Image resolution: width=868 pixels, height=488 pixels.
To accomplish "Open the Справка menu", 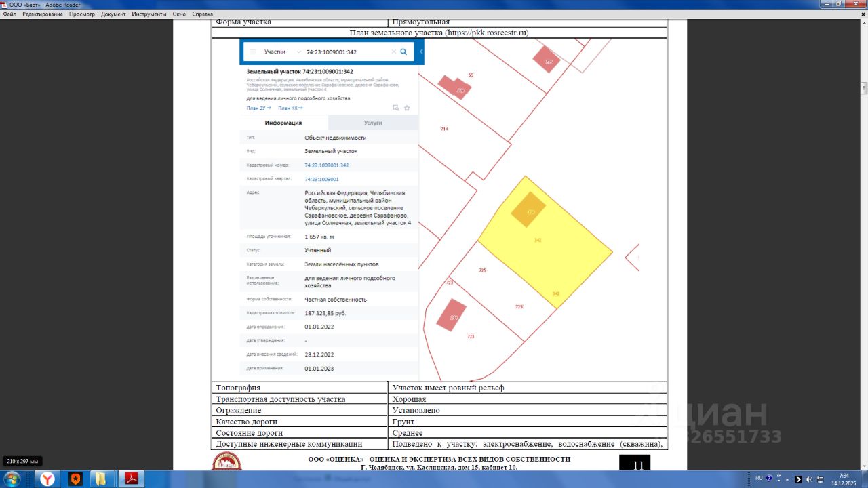I will [x=202, y=14].
